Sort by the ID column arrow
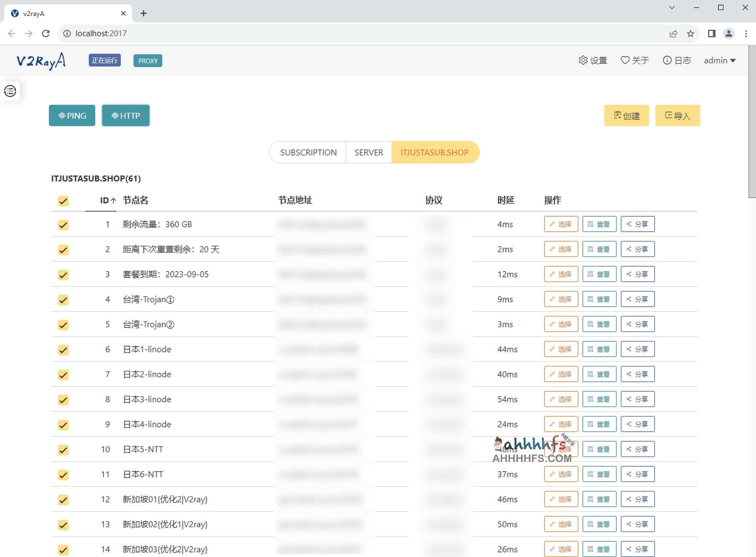Screen dimensions: 756x557 113,201
